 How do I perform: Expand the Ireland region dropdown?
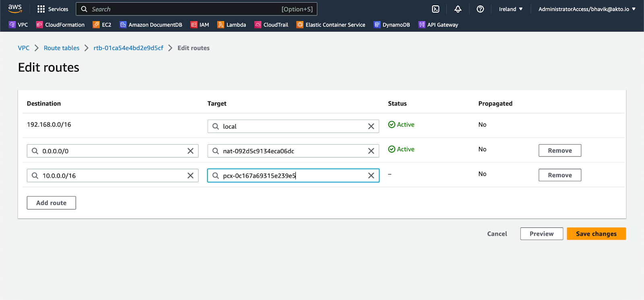[x=510, y=9]
